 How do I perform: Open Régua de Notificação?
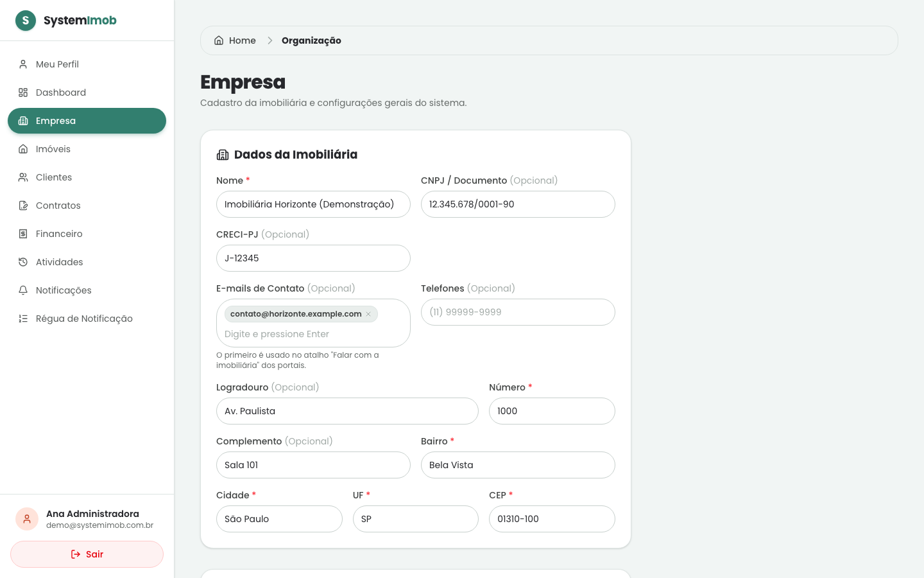pos(87,319)
